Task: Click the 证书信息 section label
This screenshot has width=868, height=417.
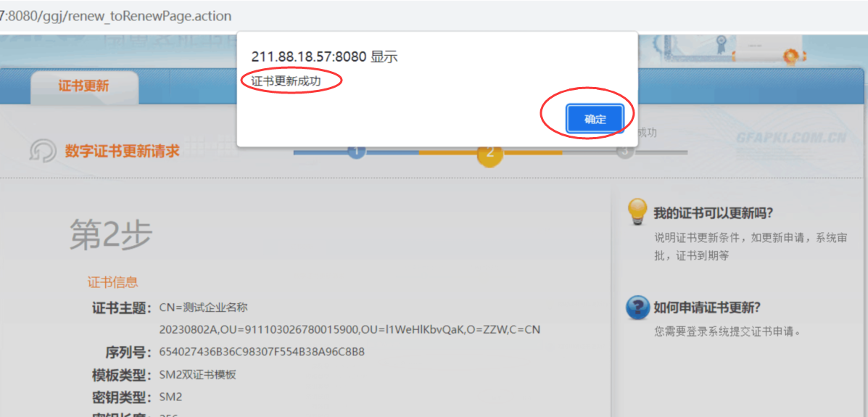Action: 113,282
